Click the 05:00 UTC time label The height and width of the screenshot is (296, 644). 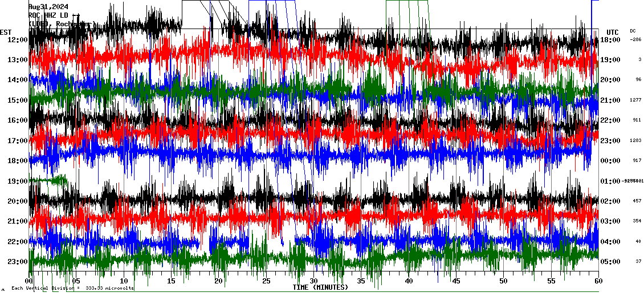click(610, 262)
